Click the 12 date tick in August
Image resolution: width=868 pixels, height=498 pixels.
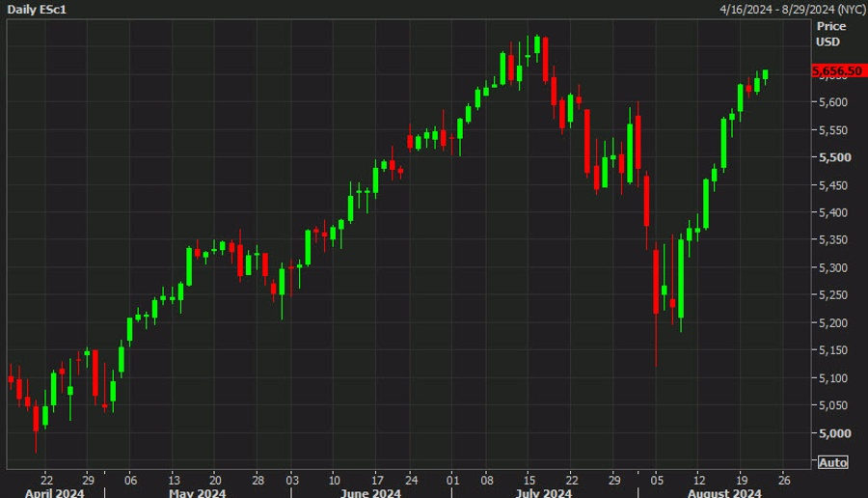click(x=699, y=480)
